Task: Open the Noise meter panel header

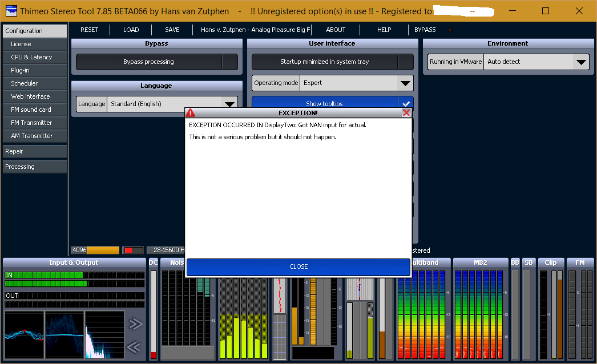Action: 172,262
